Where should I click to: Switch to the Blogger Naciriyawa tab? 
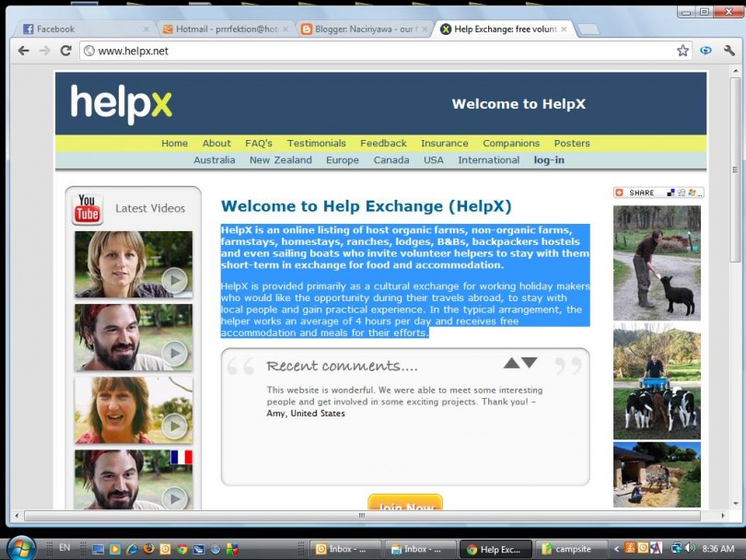click(364, 29)
